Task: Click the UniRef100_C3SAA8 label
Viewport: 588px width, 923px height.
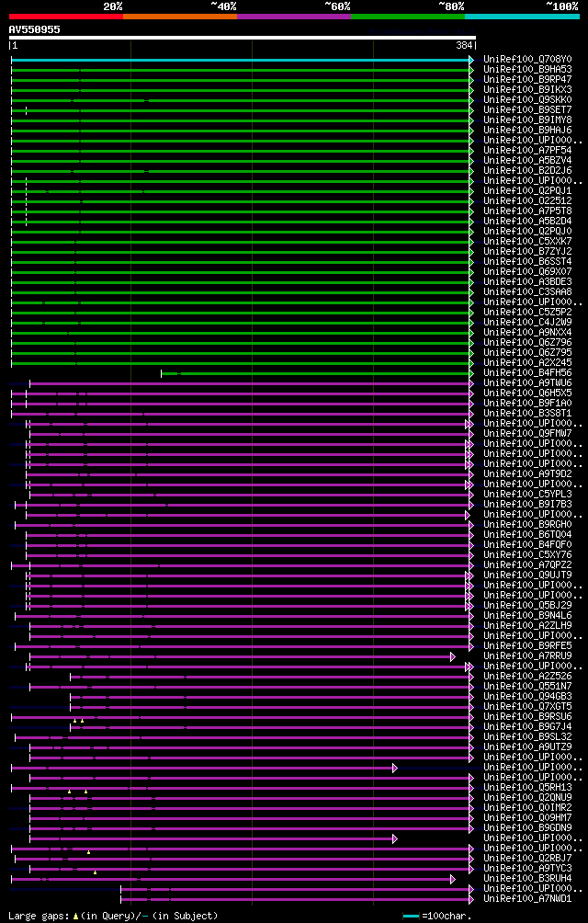Action: pyautogui.click(x=527, y=292)
